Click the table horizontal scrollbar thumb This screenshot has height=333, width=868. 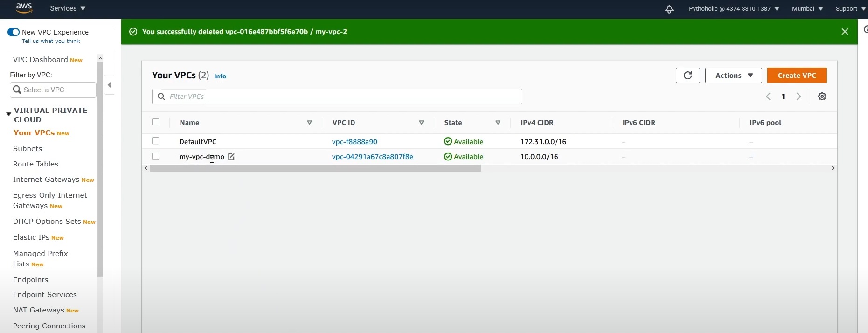pos(315,168)
